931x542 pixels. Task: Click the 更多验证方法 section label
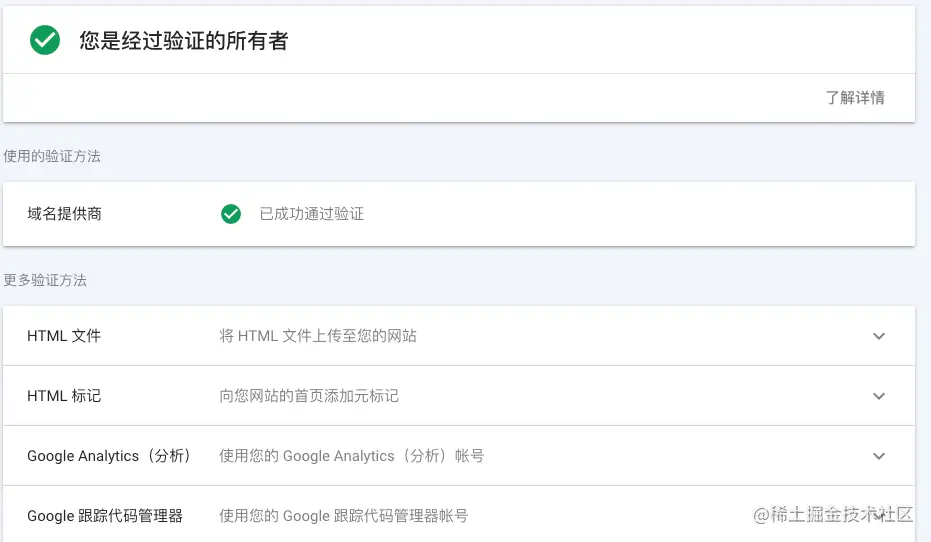[x=45, y=280]
